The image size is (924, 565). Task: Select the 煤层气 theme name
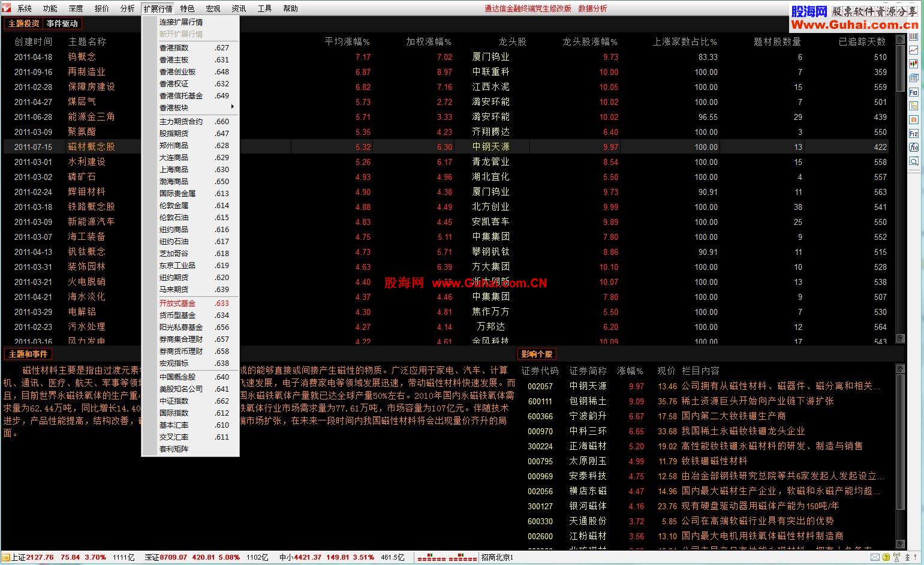pos(82,102)
